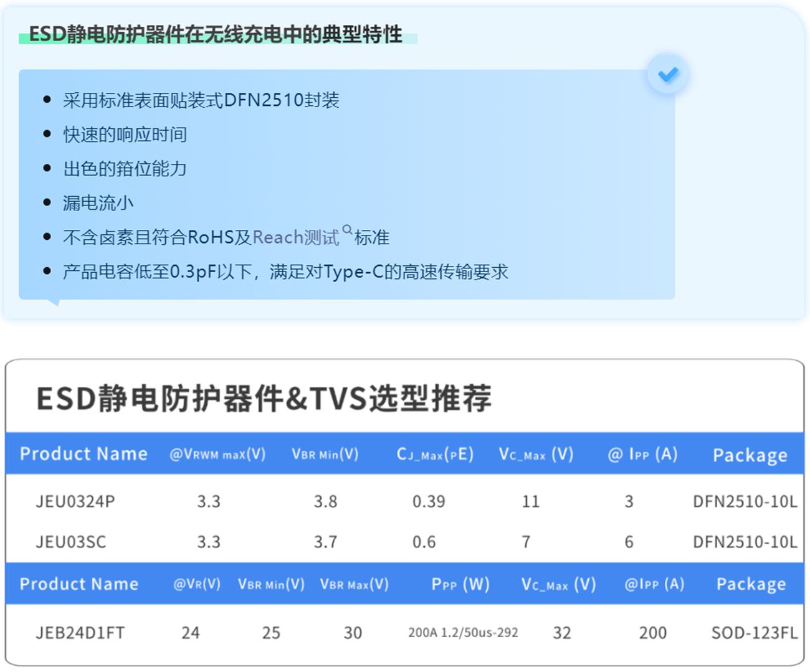Click the magnifier icon after Reach测试

[x=347, y=230]
